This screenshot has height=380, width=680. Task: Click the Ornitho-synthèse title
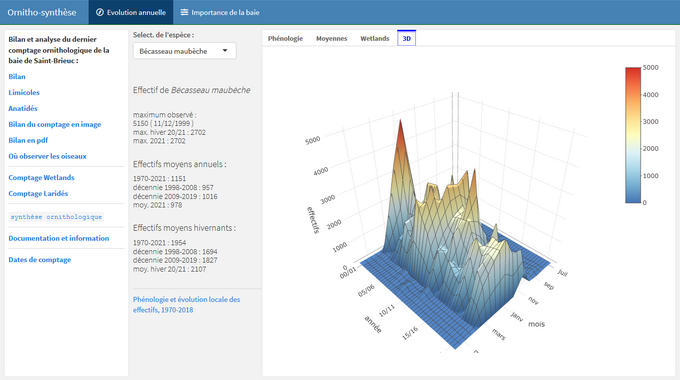[42, 13]
